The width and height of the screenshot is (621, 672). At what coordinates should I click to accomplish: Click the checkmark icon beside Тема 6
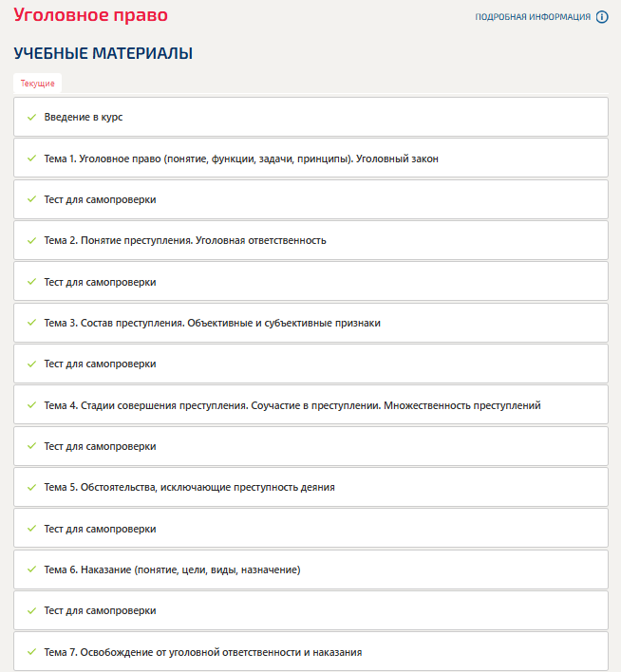[31, 569]
